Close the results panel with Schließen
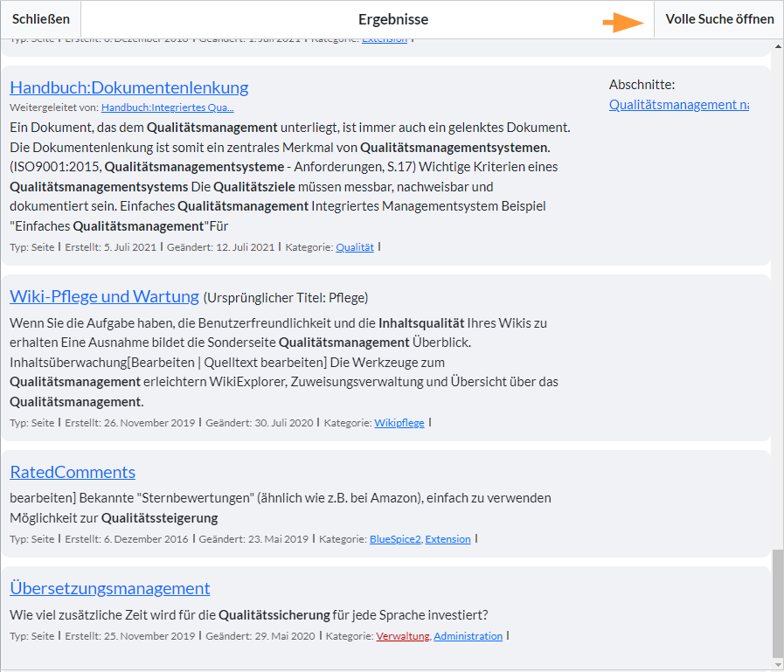The width and height of the screenshot is (784, 672). [40, 19]
